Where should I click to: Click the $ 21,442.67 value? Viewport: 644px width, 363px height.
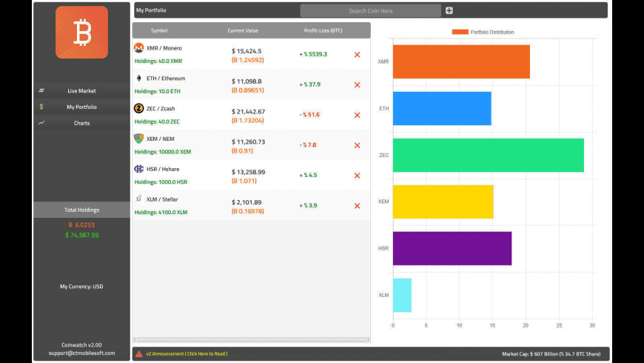[x=248, y=111]
